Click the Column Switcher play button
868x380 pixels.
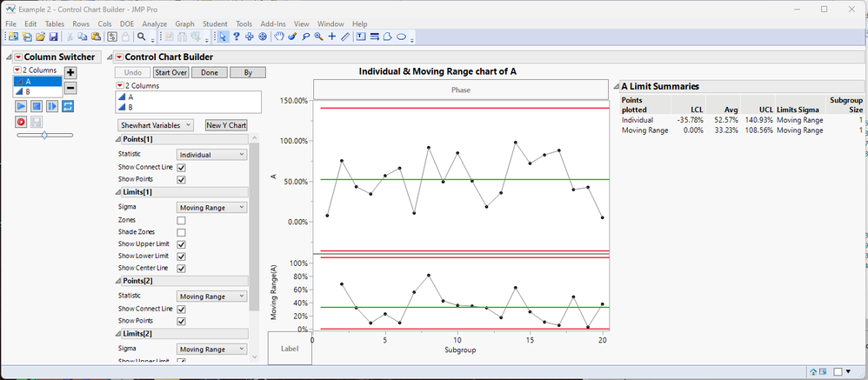click(21, 105)
